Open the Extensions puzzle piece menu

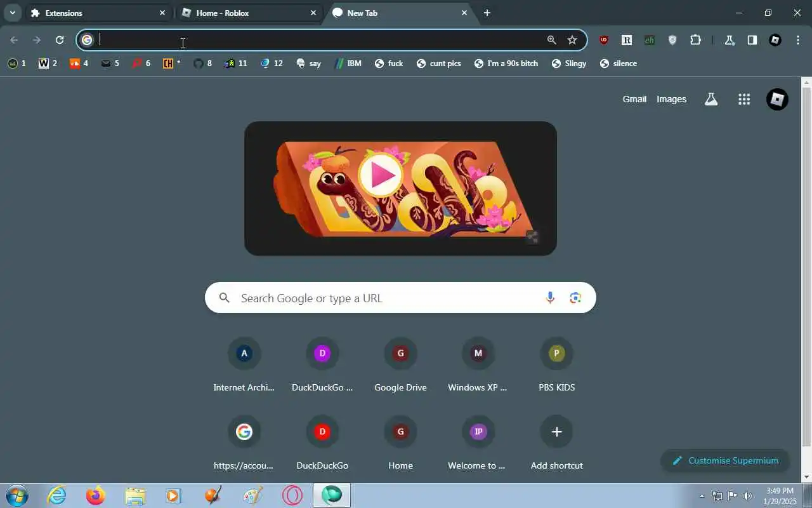[x=695, y=40]
